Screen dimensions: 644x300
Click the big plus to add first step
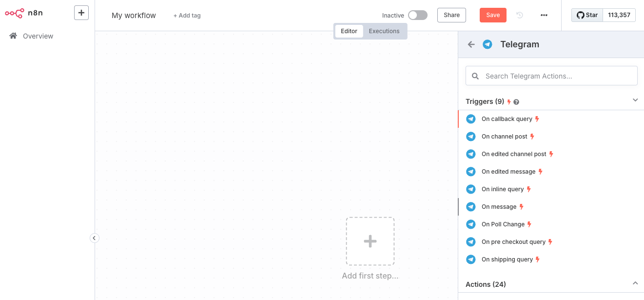(x=370, y=241)
